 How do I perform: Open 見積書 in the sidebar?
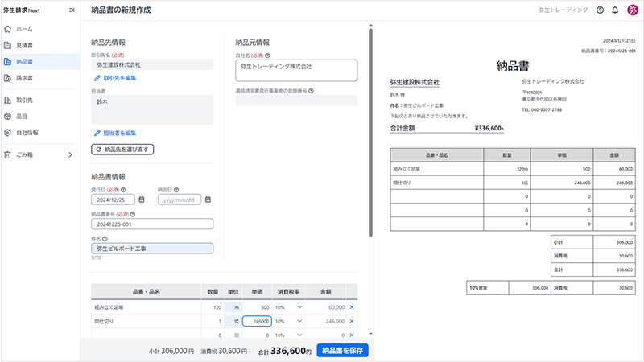(39, 46)
